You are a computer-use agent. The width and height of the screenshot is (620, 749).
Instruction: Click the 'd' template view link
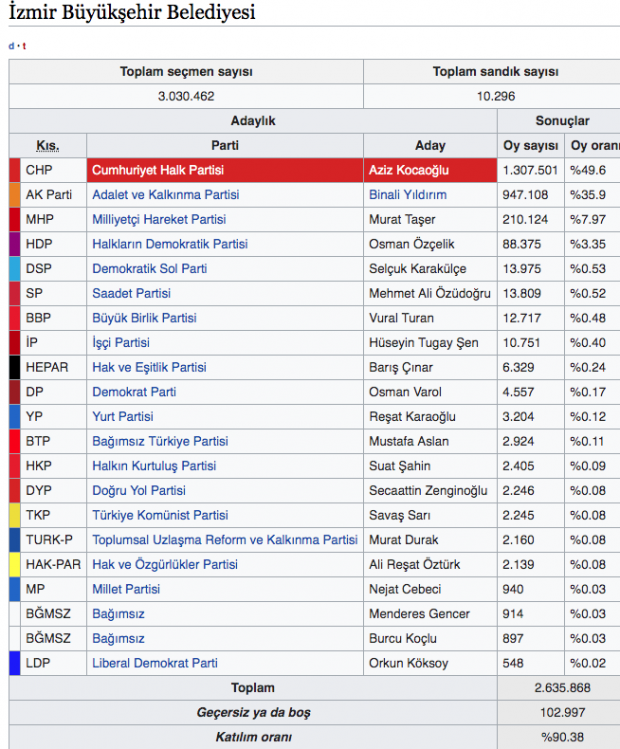tap(12, 46)
